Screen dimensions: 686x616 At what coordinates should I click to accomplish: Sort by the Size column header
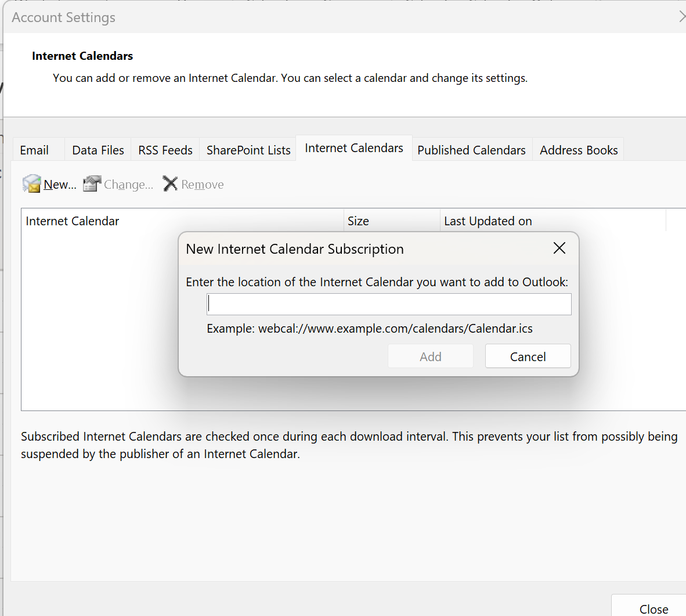(392, 221)
